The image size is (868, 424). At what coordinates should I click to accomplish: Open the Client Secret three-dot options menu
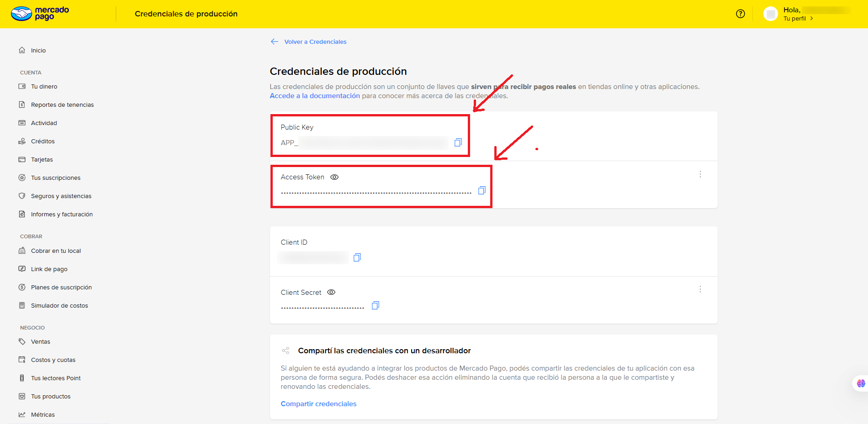[x=700, y=289]
